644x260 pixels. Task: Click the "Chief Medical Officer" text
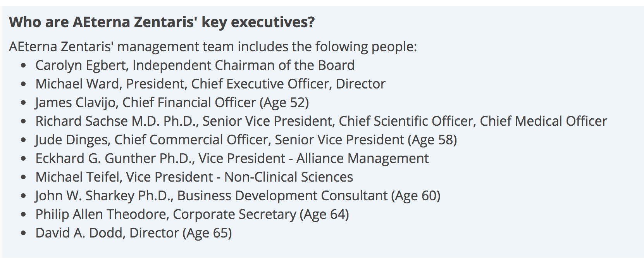pyautogui.click(x=543, y=121)
